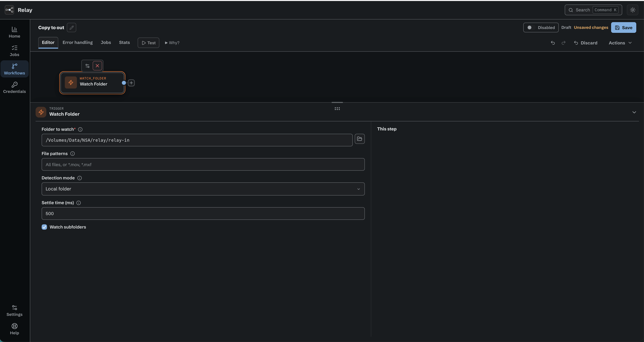Show info for Detection mode

point(80,178)
